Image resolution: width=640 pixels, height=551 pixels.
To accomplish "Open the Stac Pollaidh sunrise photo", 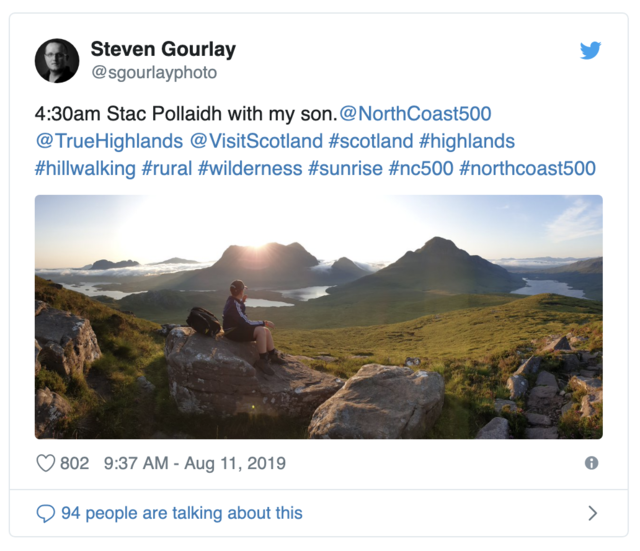I will (318, 316).
